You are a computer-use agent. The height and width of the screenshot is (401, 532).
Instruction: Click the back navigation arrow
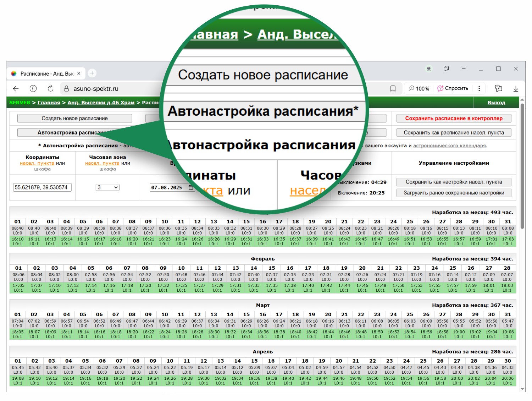[16, 88]
